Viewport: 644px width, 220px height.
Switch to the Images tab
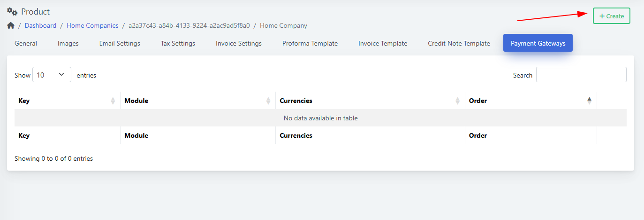68,43
